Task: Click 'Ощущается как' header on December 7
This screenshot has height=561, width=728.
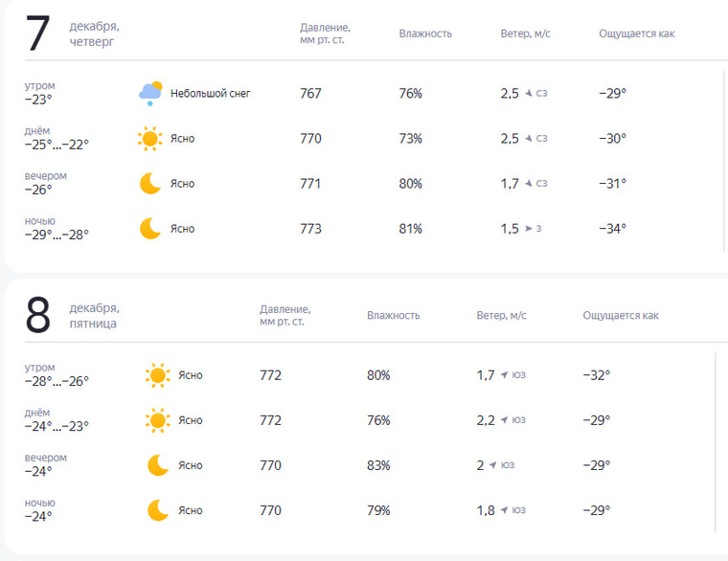Action: pos(637,34)
